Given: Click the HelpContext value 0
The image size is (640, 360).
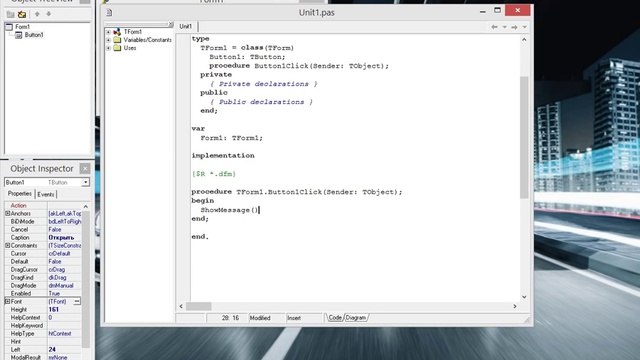Looking at the screenshot, I should point(50,318).
